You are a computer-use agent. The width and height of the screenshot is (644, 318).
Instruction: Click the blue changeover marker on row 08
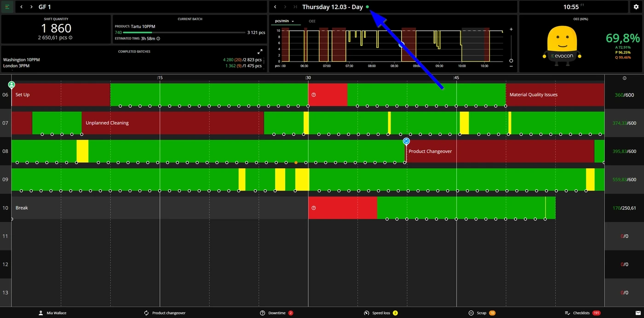(x=406, y=141)
